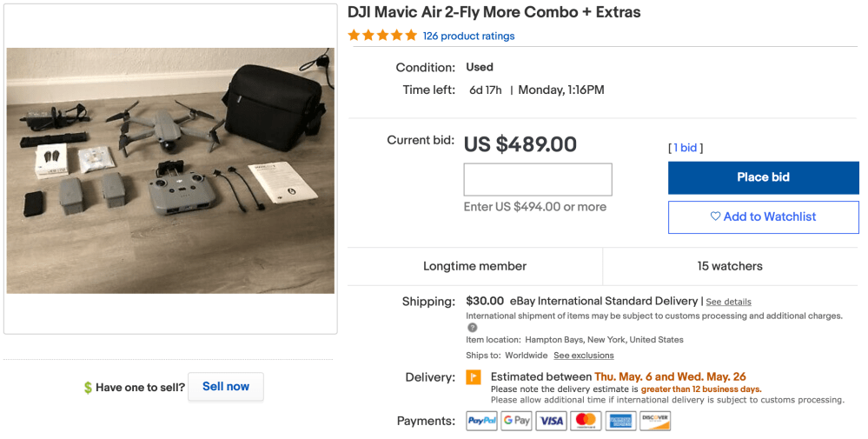Click the Sell now button
868x439 pixels.
point(226,387)
